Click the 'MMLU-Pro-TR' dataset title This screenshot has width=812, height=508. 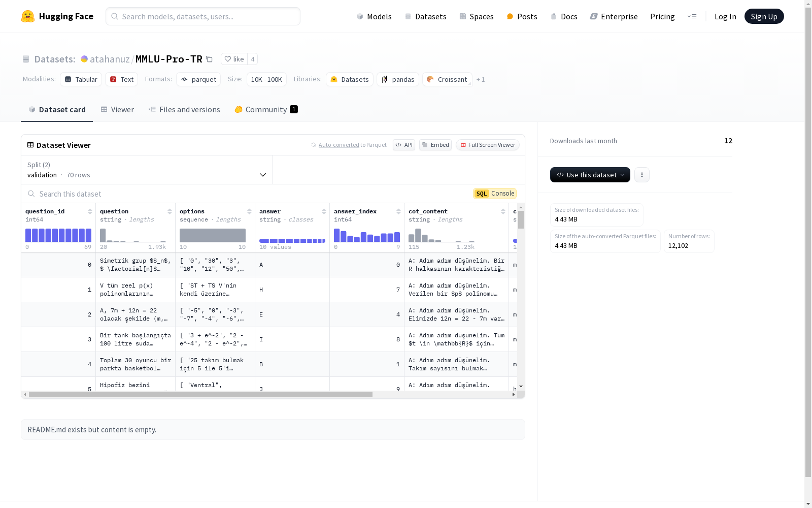169,59
